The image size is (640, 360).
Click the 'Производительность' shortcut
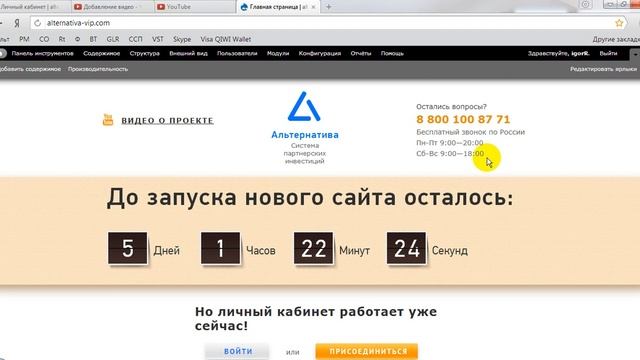[x=98, y=69]
